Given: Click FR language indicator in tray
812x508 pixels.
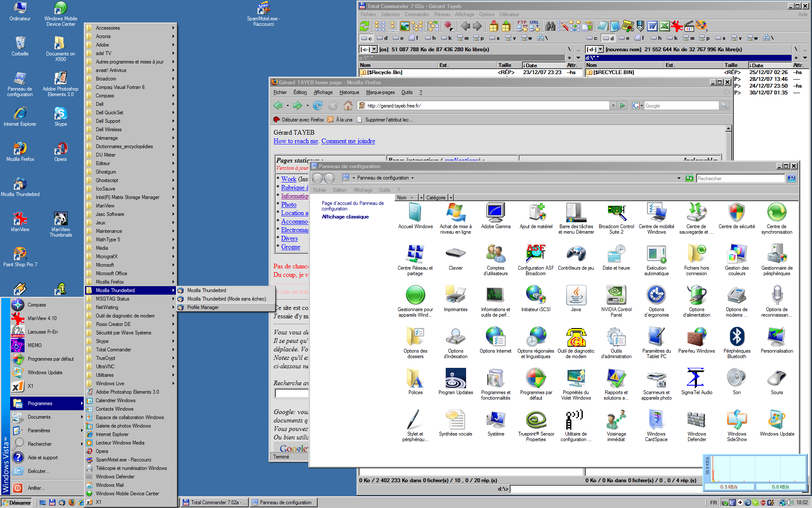Looking at the screenshot, I should tap(713, 502).
